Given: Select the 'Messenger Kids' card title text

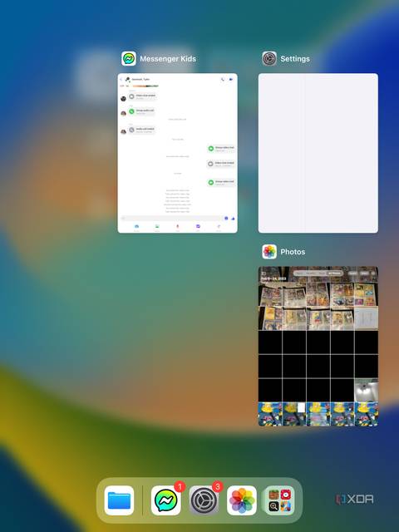Looking at the screenshot, I should (168, 59).
